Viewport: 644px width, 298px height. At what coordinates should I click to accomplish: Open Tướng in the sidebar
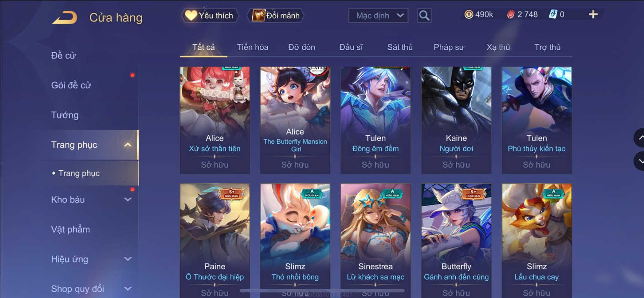tap(65, 115)
